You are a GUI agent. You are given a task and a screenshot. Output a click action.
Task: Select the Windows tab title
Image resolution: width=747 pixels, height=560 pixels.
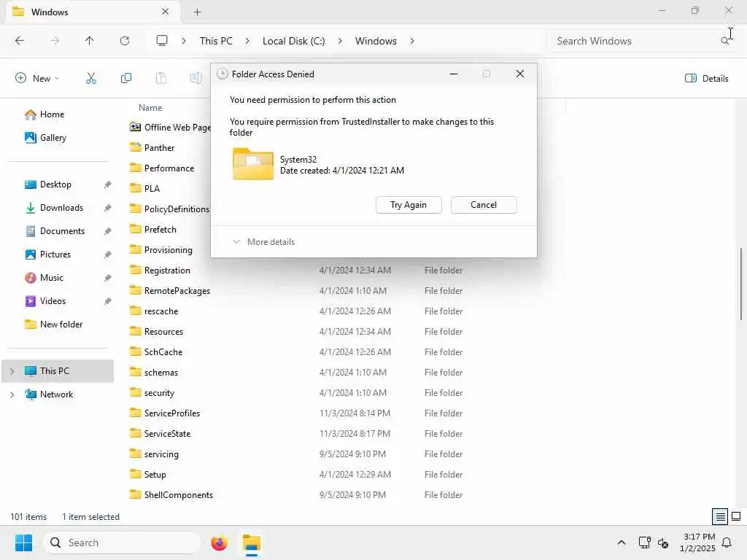point(50,12)
